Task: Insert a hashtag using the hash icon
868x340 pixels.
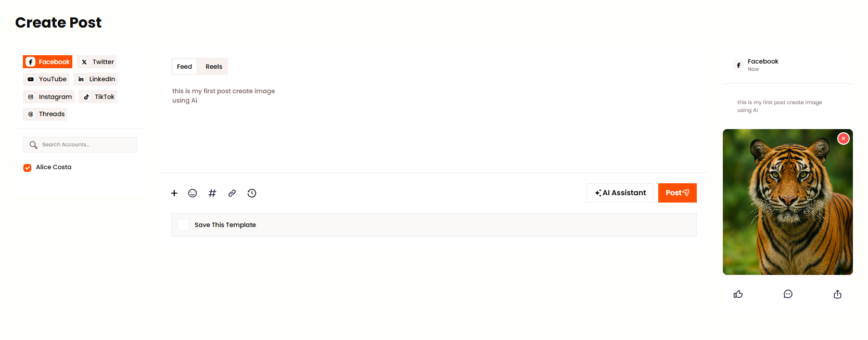Action: [x=212, y=193]
